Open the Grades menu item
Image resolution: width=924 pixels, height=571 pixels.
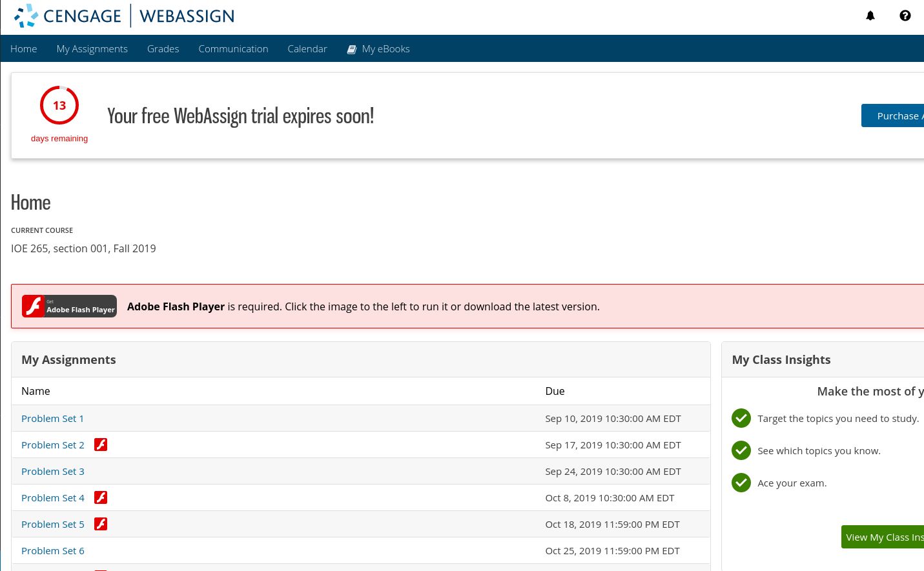tap(163, 48)
